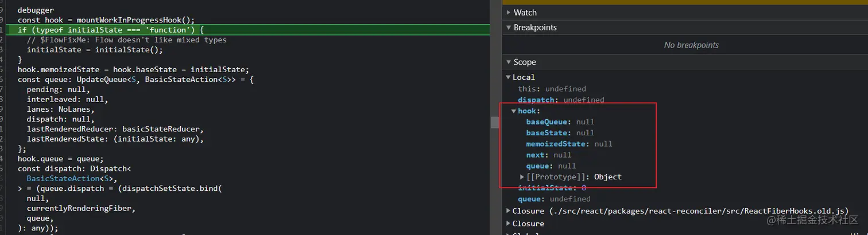Click the 'interleaved: null,' line
868x235 pixels.
(67, 100)
